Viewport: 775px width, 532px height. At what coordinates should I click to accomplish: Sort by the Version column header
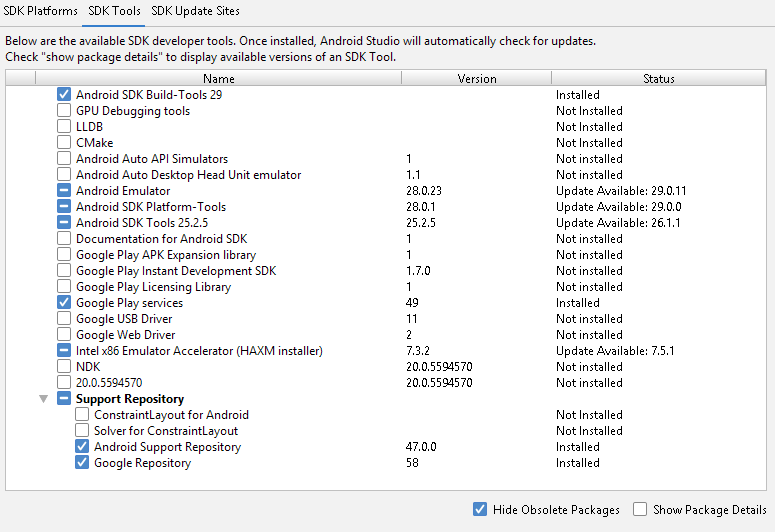click(476, 79)
